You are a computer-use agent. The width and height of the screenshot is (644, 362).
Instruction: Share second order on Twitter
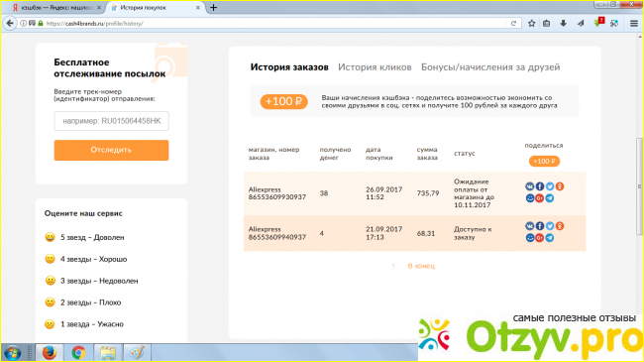click(550, 226)
